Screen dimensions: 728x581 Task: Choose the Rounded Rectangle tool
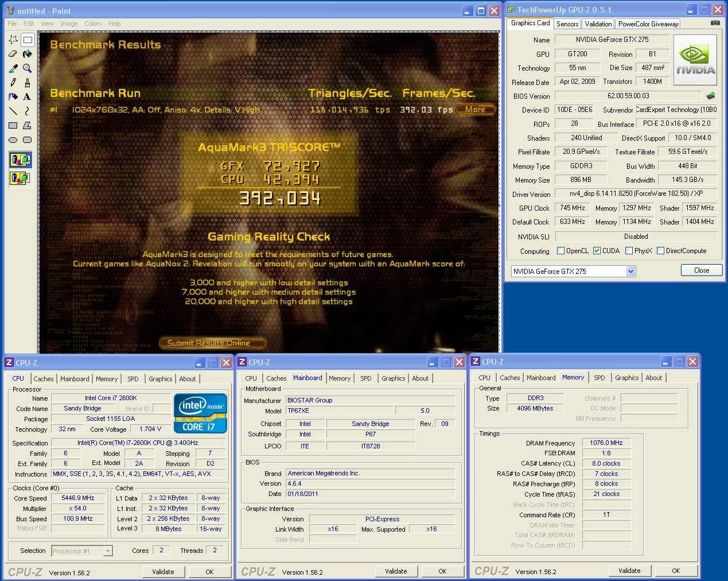coord(27,140)
